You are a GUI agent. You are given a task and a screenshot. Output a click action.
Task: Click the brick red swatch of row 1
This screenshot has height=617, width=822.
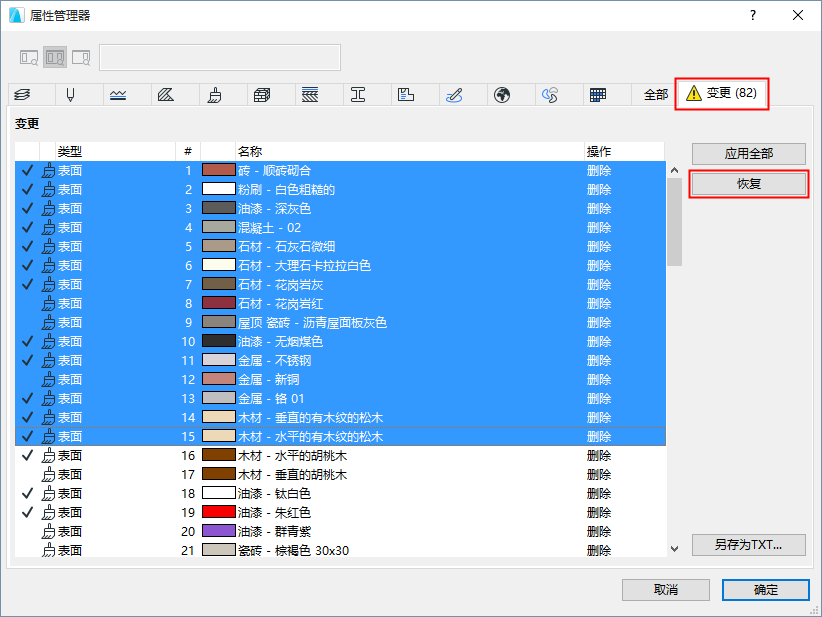coord(219,170)
